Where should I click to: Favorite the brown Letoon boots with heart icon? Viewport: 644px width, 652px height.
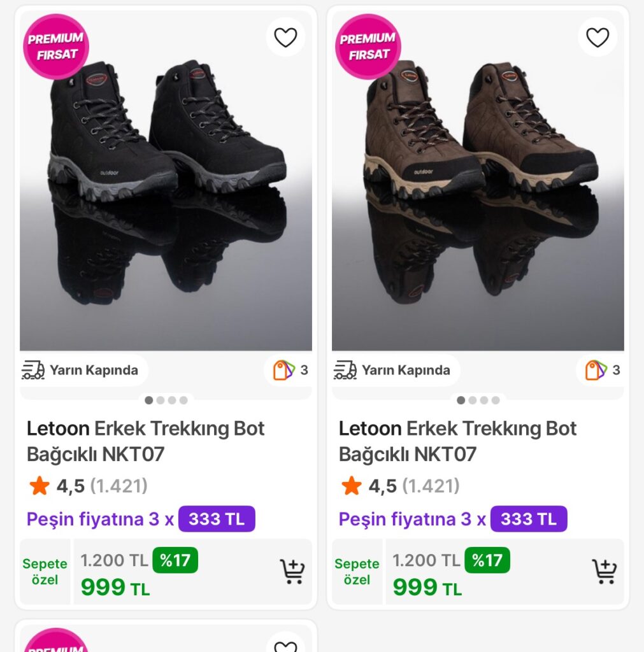tap(597, 38)
